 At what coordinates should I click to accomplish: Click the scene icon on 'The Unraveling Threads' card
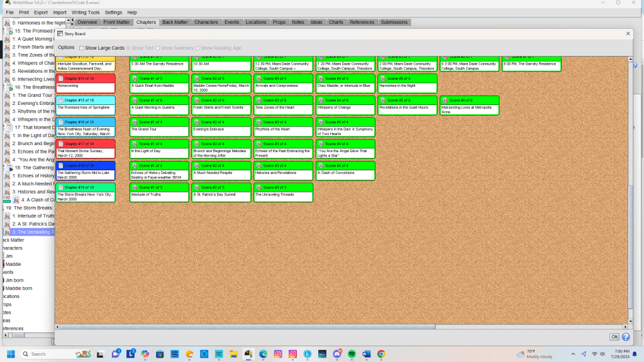[258, 187]
